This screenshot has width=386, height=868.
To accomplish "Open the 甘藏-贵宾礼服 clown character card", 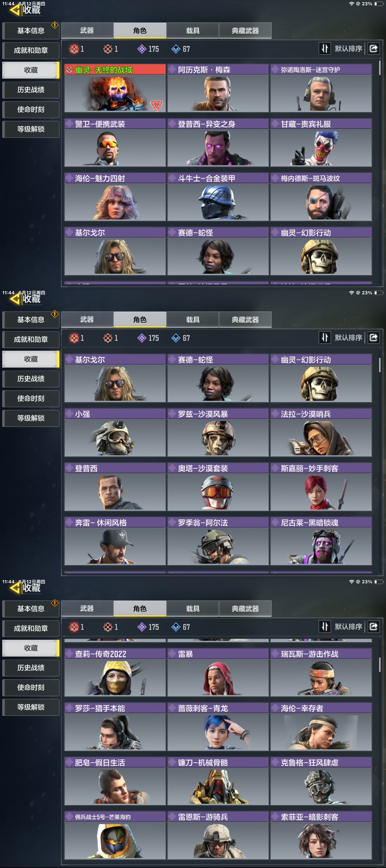I will (321, 143).
